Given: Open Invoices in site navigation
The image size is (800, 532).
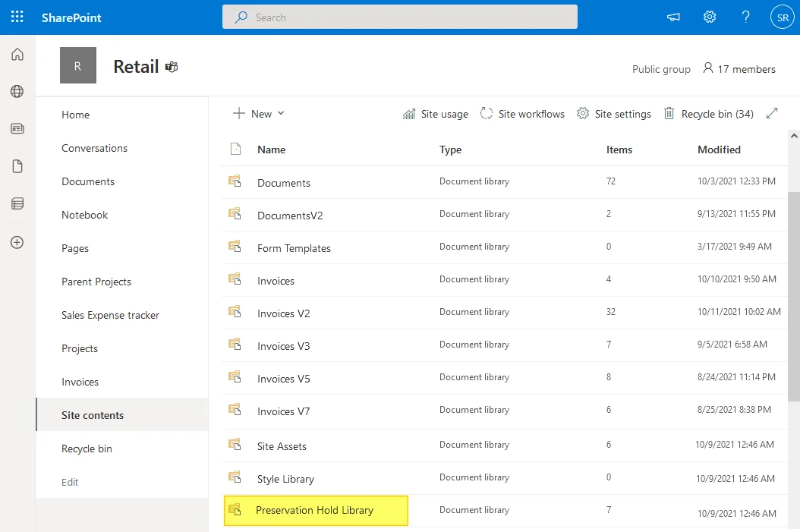Looking at the screenshot, I should (80, 382).
